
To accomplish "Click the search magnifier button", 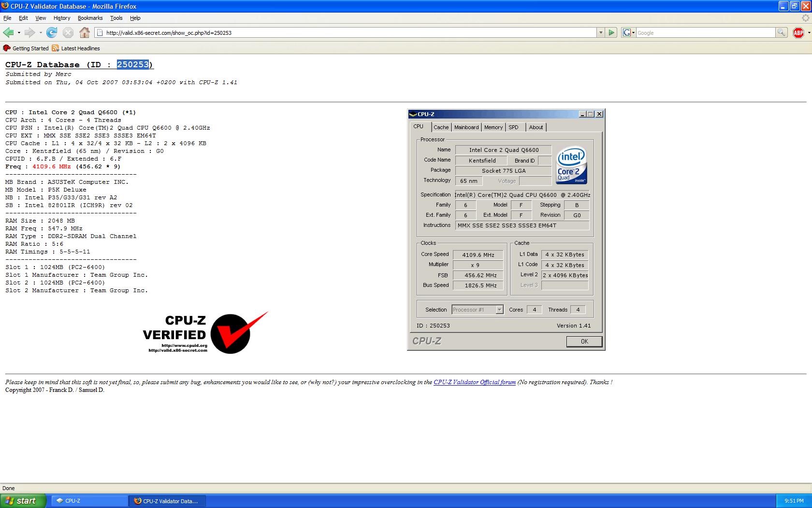I will coord(781,32).
